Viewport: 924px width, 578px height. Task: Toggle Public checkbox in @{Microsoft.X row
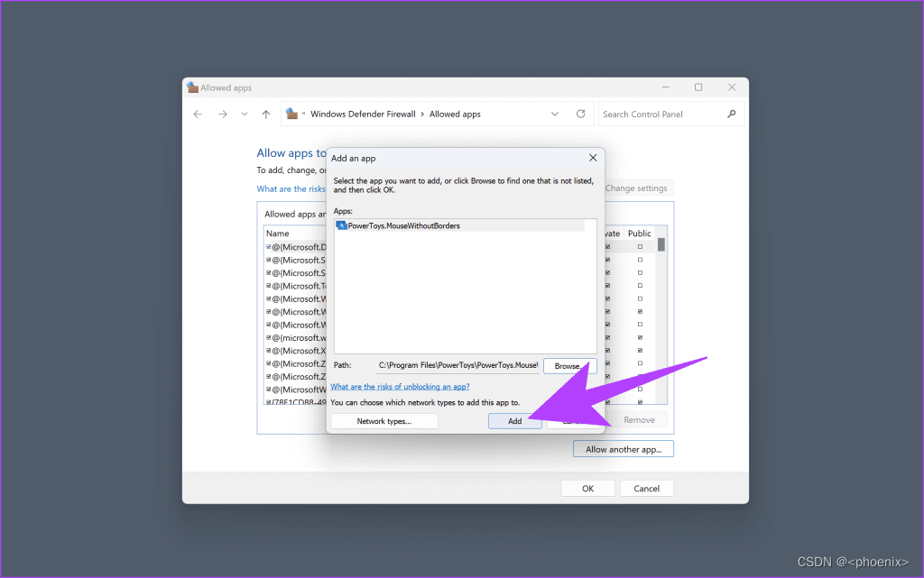640,351
